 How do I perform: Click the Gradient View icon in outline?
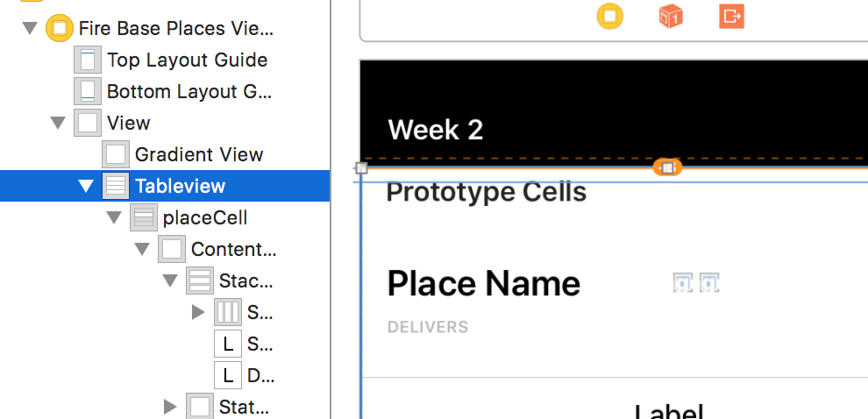[116, 155]
